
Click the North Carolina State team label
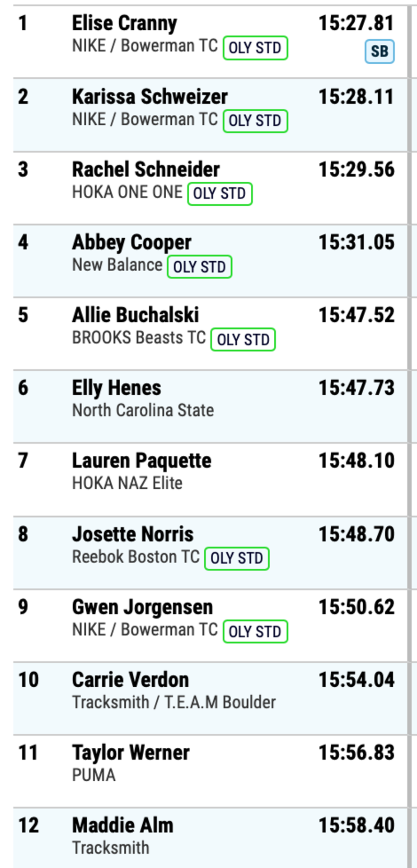point(143,410)
